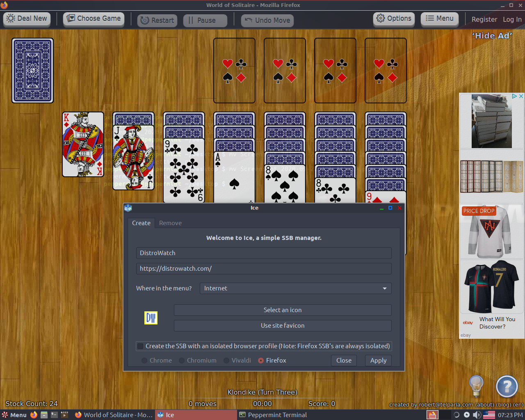Screen dimensions: 525x420
Task: Switch to the Create tab in Ice
Action: click(x=141, y=223)
